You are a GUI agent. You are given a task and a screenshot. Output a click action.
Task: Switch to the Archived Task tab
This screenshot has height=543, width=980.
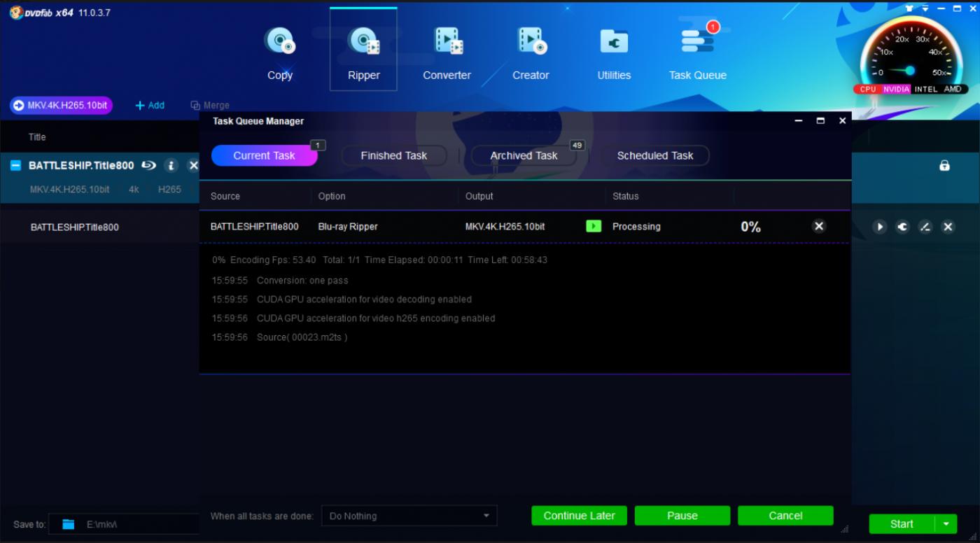coord(524,155)
